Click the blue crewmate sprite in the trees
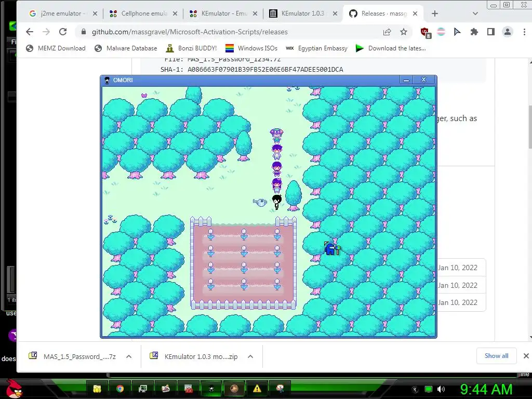Viewport: 532px width, 399px height. [x=330, y=249]
